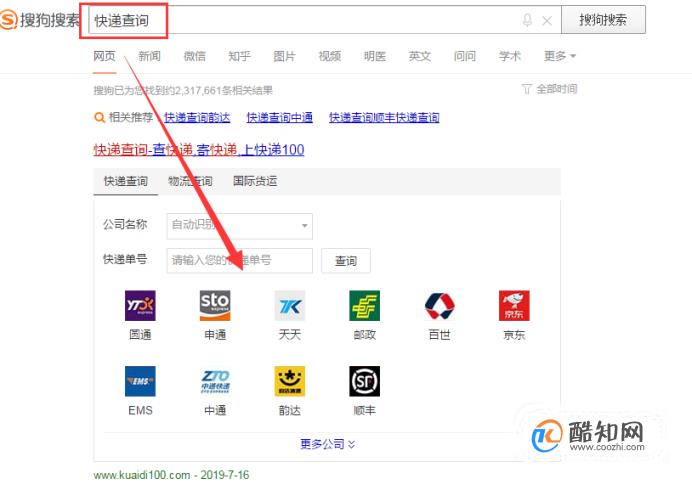Screen dimensions: 692x490
Task: Open the 视频 tab
Action: 330,56
